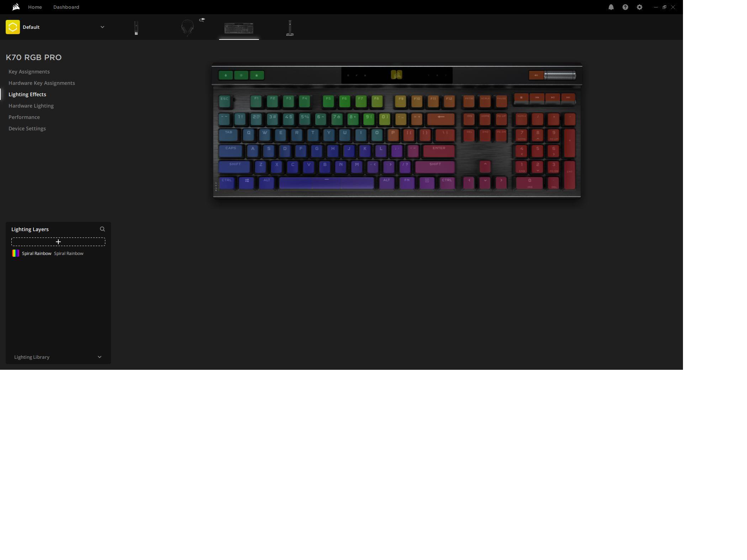Select the headset device icon
This screenshot has height=560, width=747.
187,27
